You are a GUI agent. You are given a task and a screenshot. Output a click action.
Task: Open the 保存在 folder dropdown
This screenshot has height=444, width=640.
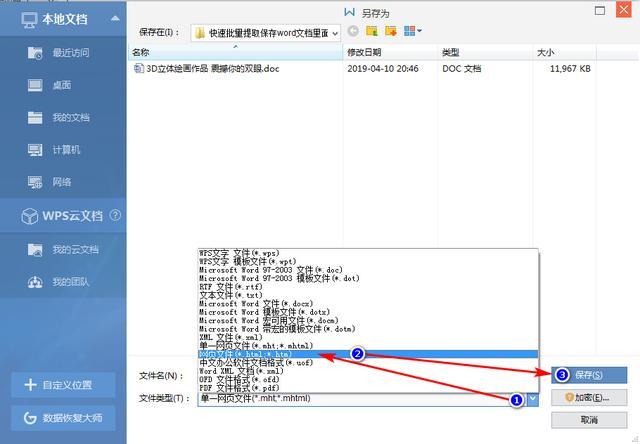click(x=335, y=33)
